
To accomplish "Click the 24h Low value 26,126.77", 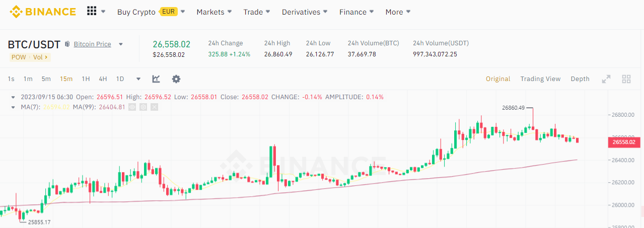I will pos(320,54).
